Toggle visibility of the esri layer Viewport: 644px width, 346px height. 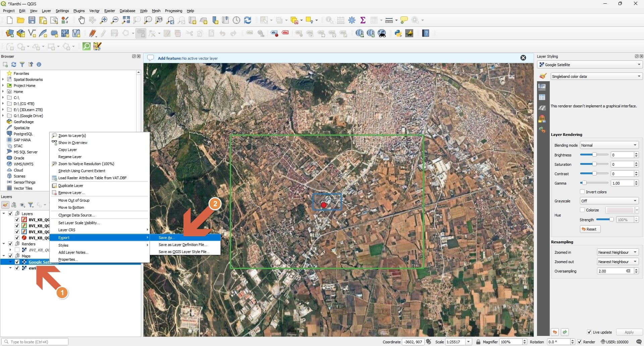[x=17, y=268]
